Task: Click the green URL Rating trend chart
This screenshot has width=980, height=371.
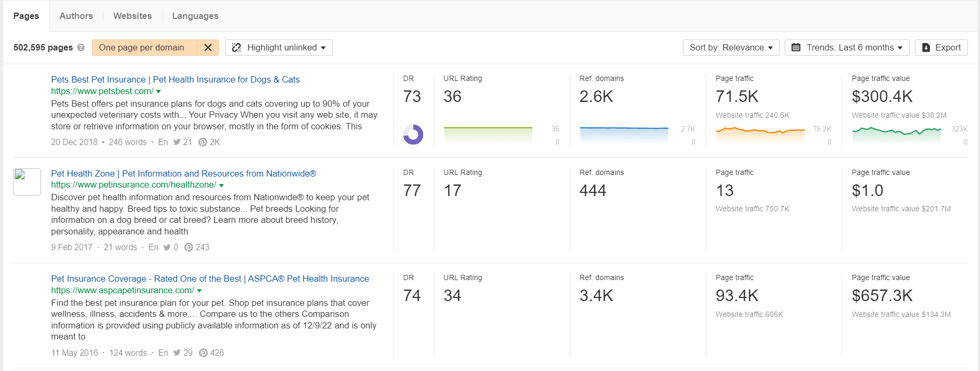Action: pos(488,135)
